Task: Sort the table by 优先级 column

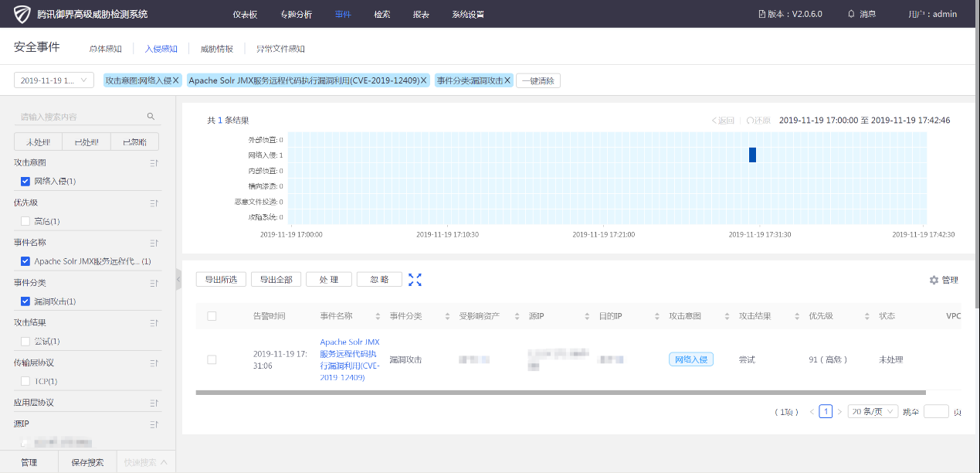Action: (867, 316)
